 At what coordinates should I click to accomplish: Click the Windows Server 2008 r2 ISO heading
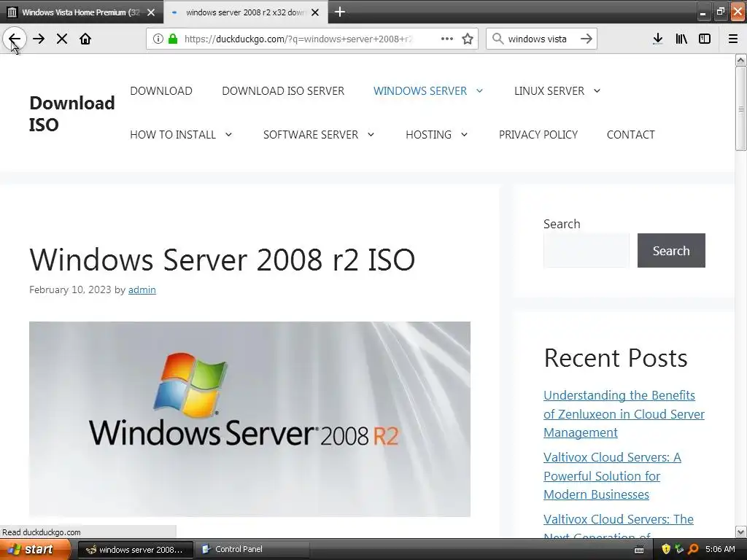(x=222, y=260)
